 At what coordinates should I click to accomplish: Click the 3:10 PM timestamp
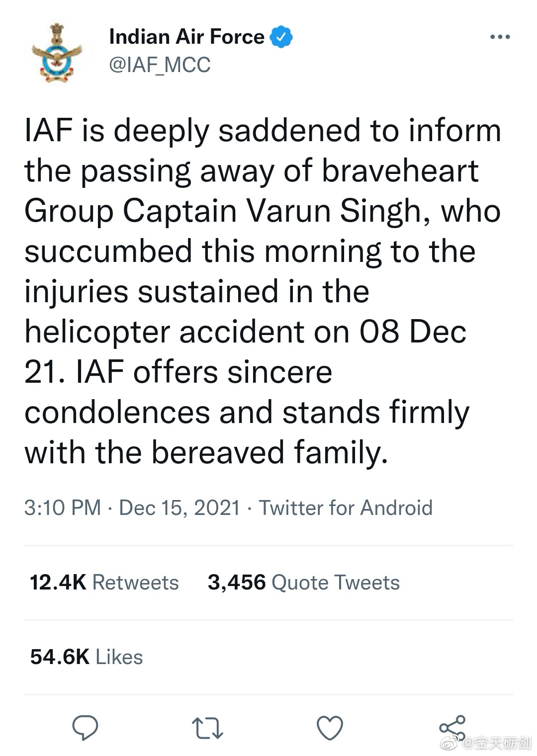pos(62,507)
